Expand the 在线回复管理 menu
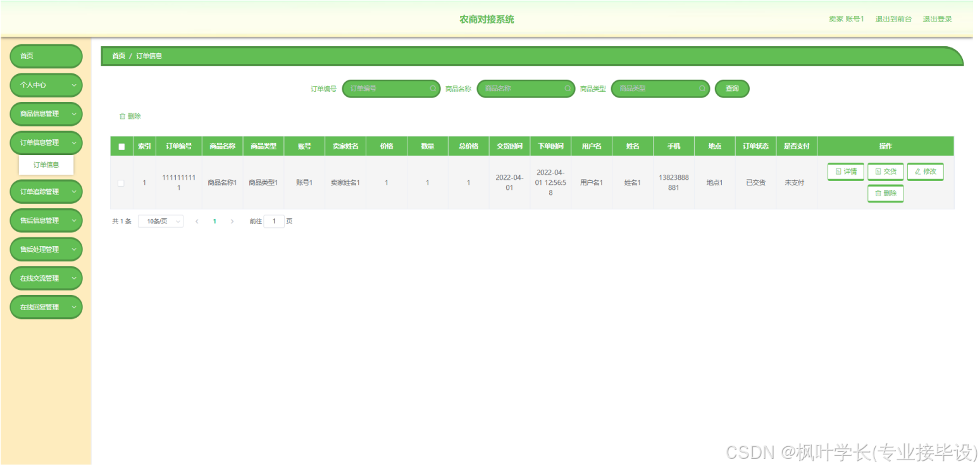The image size is (980, 469). click(46, 307)
